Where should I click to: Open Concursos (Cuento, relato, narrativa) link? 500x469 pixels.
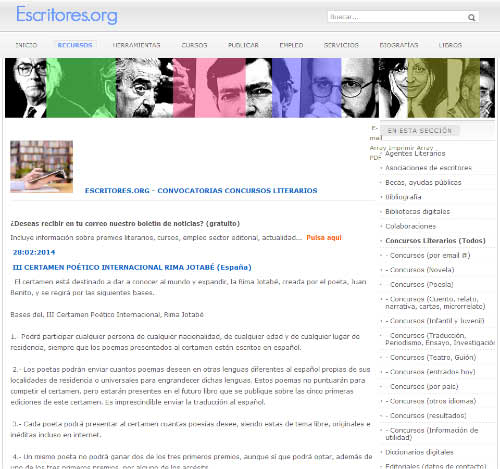tap(435, 303)
